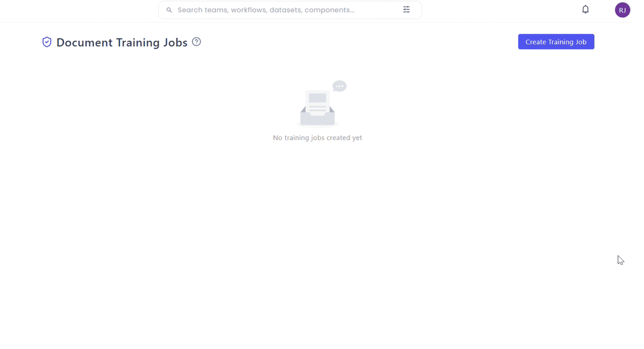Click the three dots inside chat bubble

click(340, 86)
